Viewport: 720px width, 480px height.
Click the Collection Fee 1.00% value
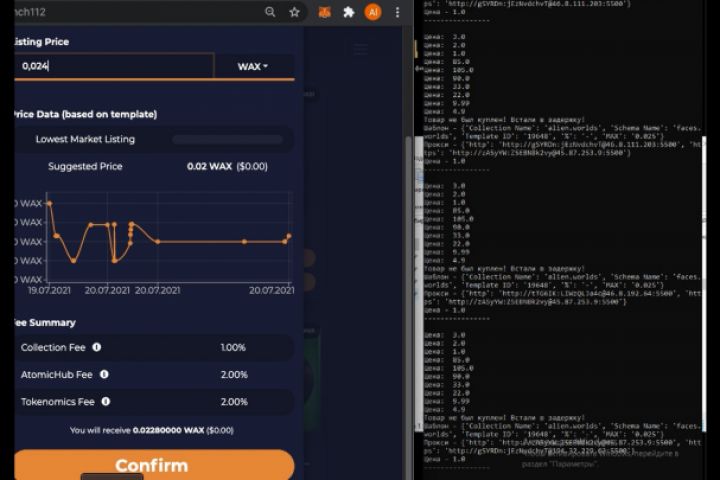pos(233,348)
